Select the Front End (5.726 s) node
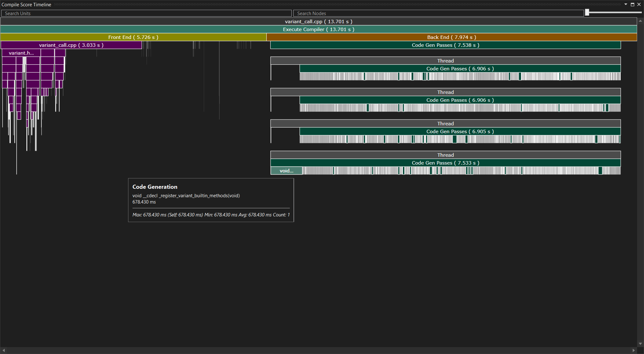This screenshot has width=644, height=354. click(x=133, y=37)
